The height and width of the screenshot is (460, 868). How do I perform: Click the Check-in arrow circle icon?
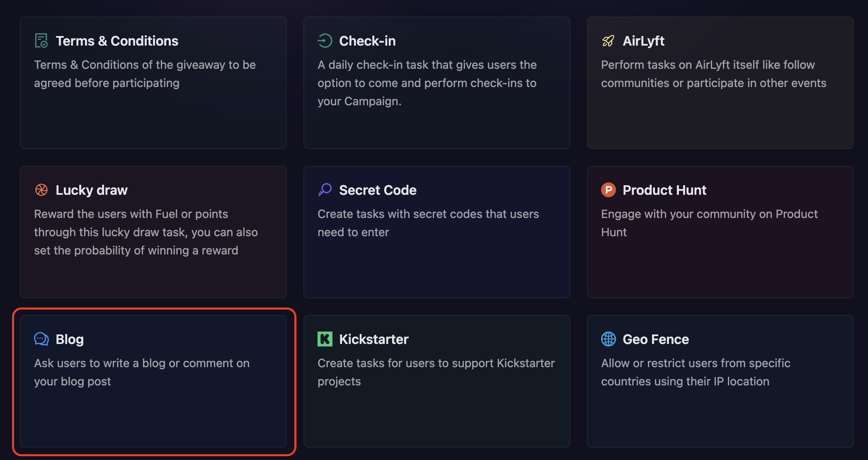pos(325,41)
